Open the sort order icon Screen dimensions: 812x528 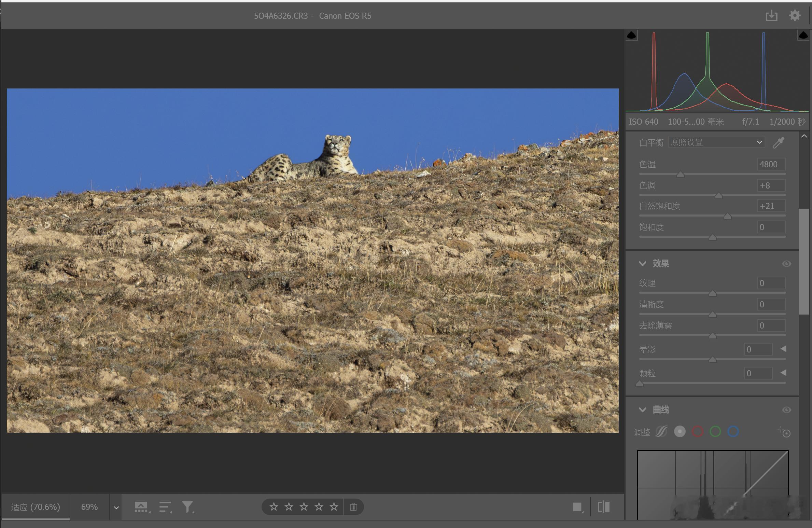coord(166,507)
